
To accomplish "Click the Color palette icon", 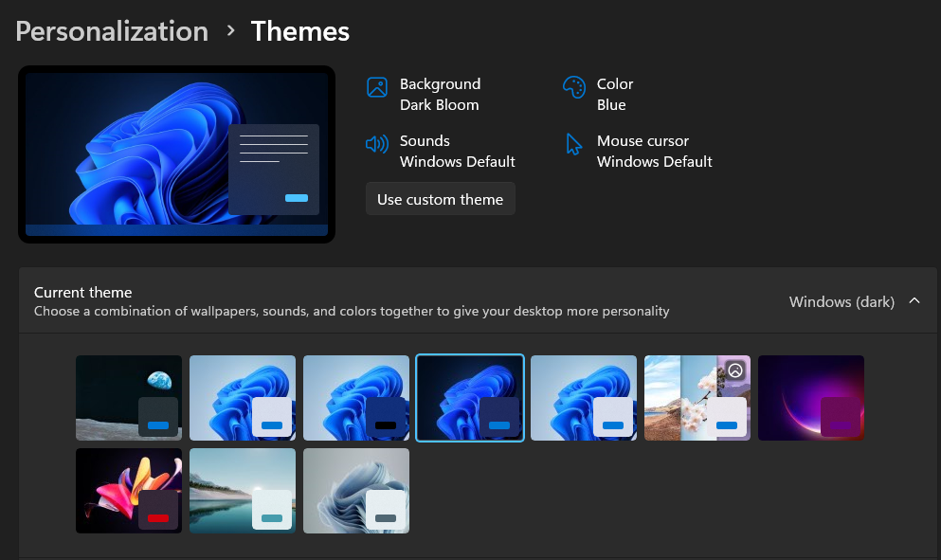I will [x=573, y=87].
